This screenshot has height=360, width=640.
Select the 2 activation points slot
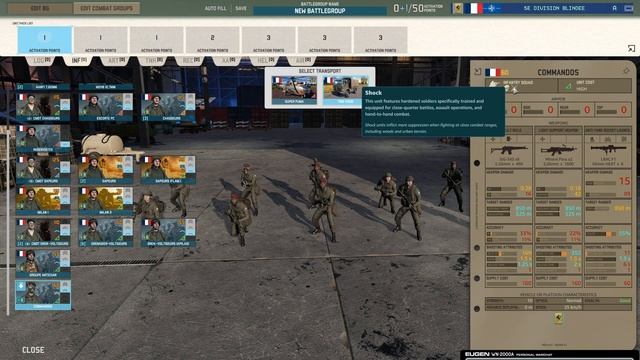212,40
